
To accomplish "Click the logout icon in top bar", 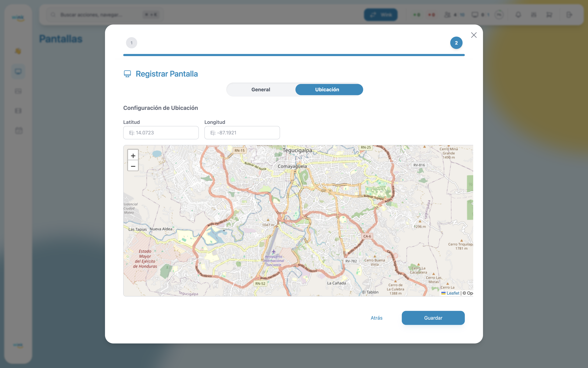I will click(x=569, y=15).
